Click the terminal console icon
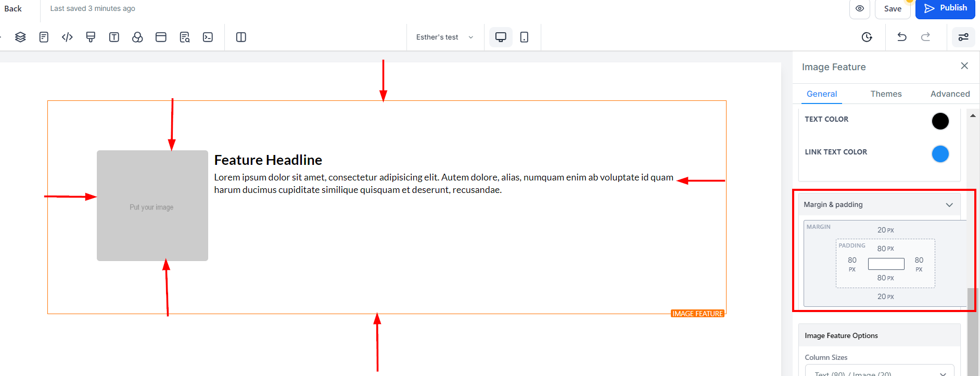This screenshot has width=980, height=376. [x=208, y=37]
